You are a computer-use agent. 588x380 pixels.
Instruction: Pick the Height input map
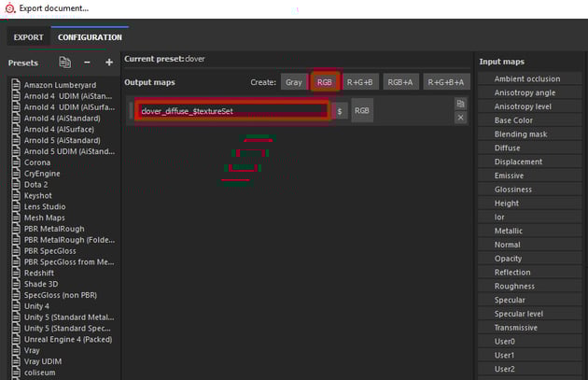click(x=529, y=204)
